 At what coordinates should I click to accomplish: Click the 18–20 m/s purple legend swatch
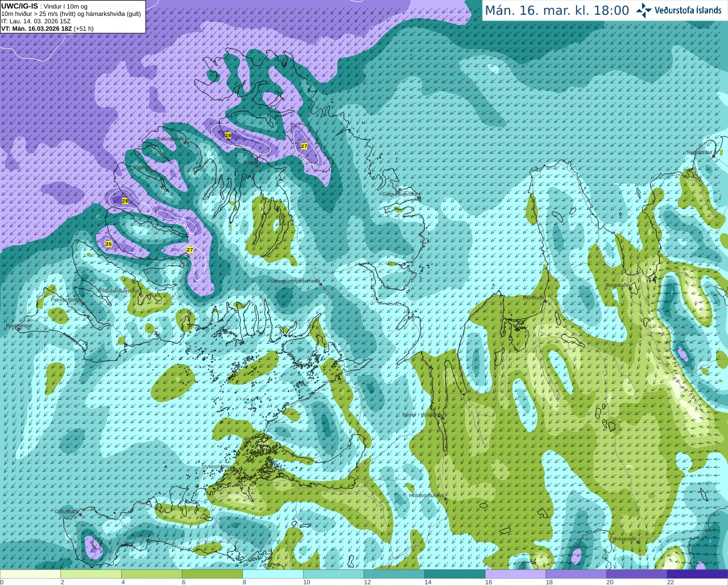[x=576, y=574]
